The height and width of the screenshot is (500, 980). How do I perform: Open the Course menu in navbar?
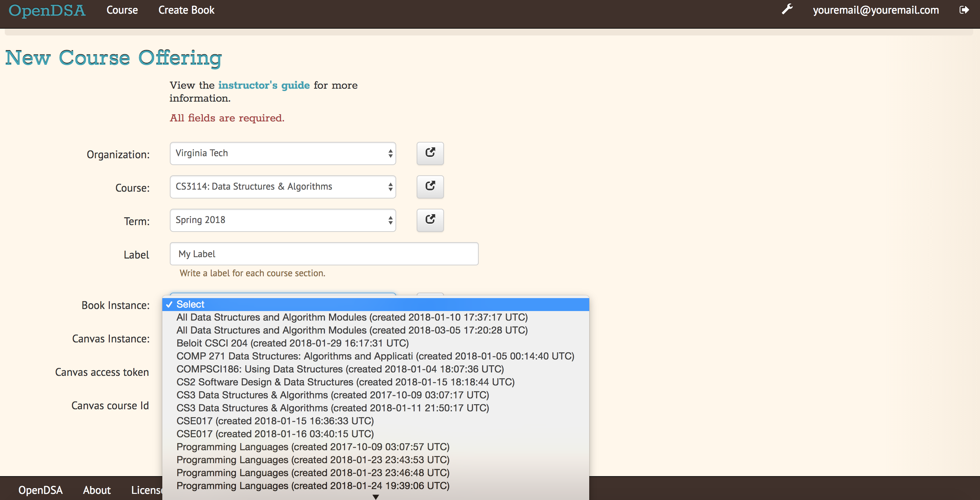point(122,10)
